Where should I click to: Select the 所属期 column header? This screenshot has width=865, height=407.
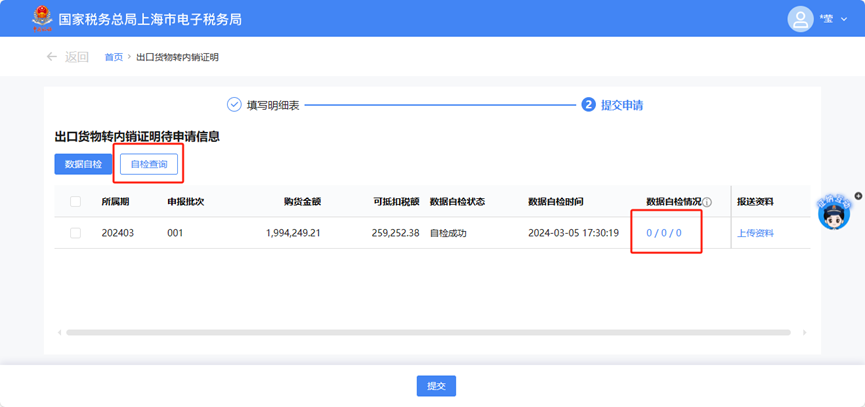(115, 202)
